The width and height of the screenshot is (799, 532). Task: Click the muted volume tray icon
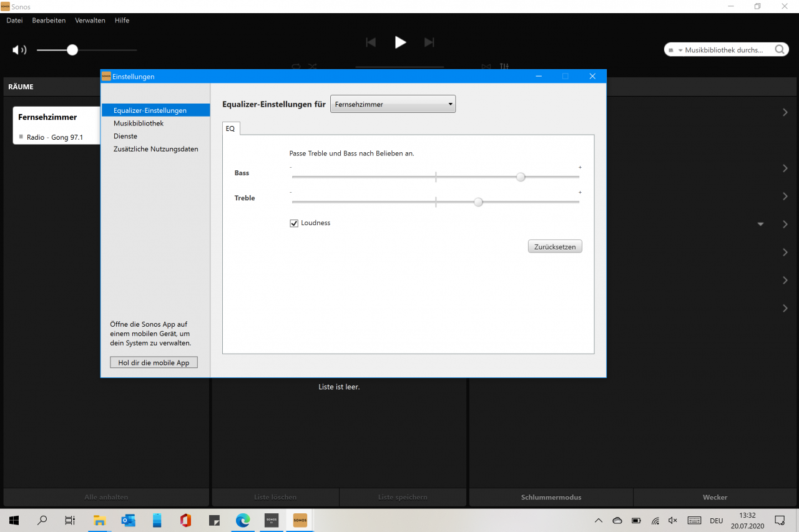click(x=673, y=520)
